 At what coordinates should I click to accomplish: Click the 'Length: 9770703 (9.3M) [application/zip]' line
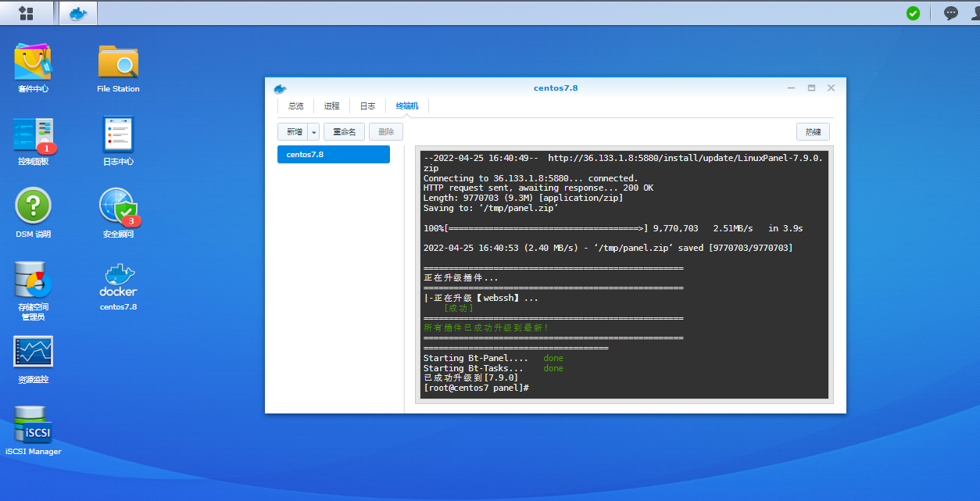click(523, 199)
